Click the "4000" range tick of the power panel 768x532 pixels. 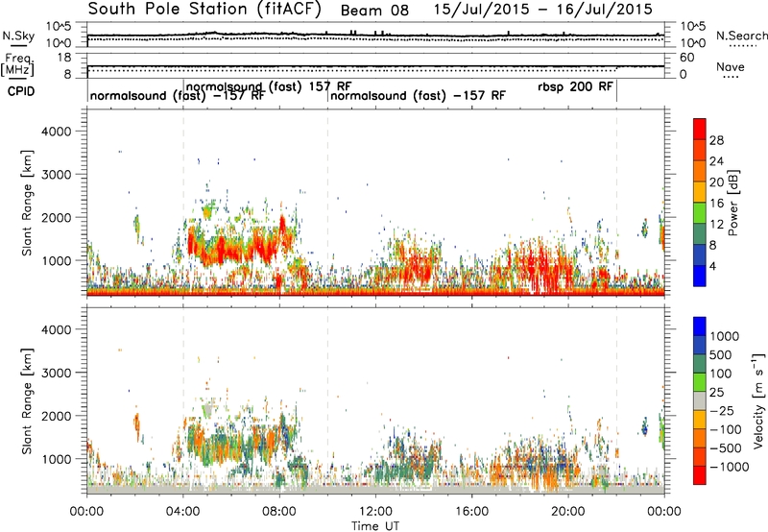[56, 132]
